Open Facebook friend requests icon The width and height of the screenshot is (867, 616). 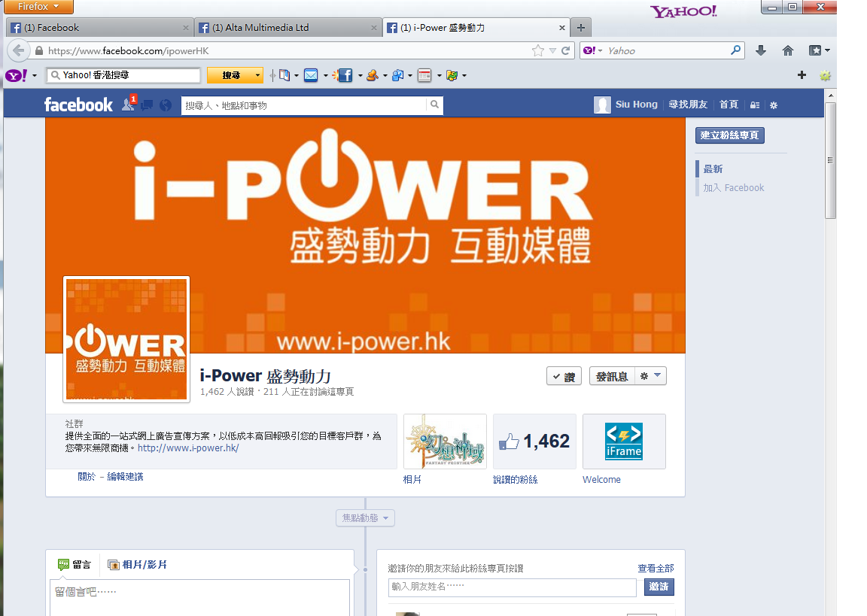coord(128,105)
